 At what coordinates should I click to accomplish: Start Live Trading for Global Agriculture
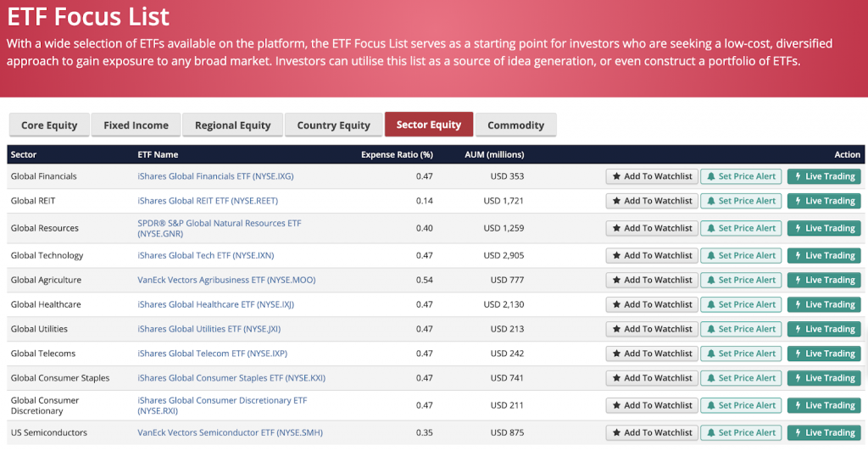[825, 280]
